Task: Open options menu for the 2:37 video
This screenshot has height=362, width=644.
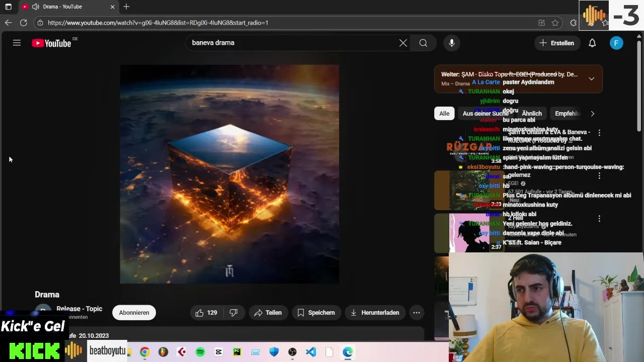Action: click(599, 219)
